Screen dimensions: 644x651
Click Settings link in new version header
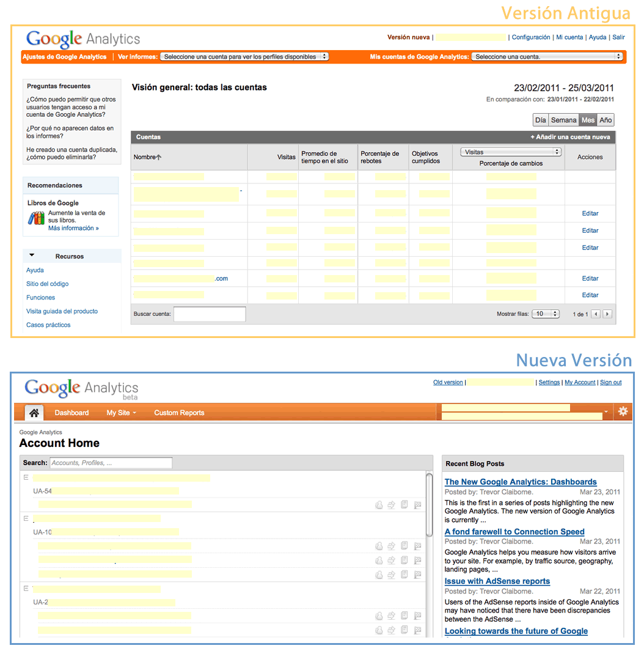point(549,383)
